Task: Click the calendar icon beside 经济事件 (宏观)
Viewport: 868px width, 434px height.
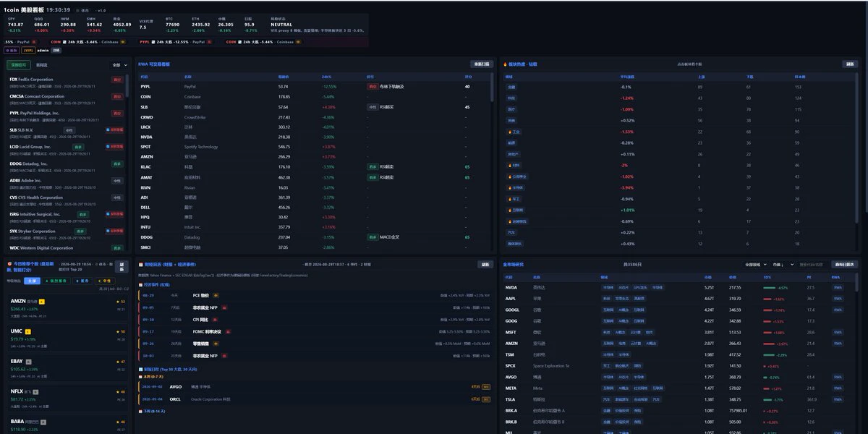Action: tap(140, 285)
